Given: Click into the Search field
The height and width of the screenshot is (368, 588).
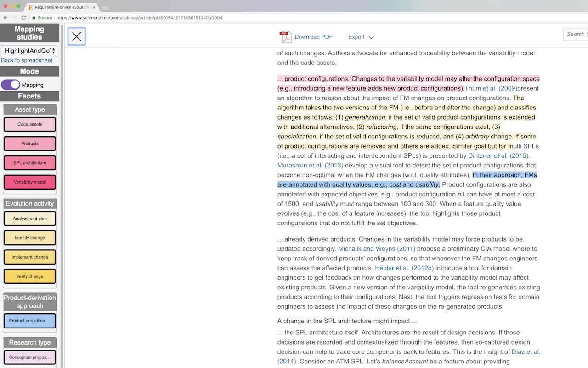Looking at the screenshot, I should point(576,34).
